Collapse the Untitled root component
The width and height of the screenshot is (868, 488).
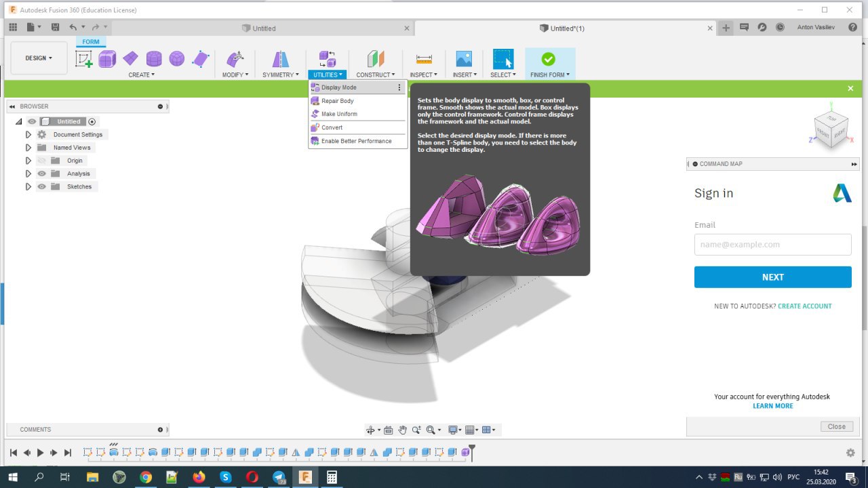19,121
